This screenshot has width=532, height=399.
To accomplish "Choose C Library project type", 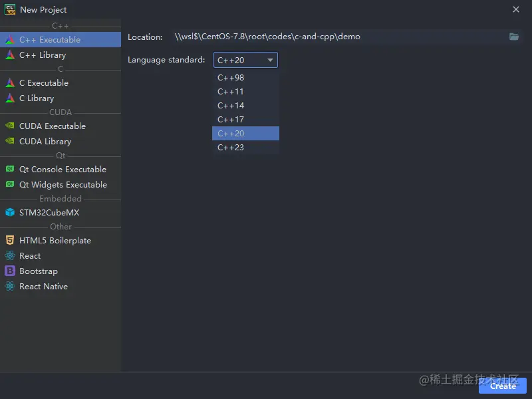I will [61, 98].
